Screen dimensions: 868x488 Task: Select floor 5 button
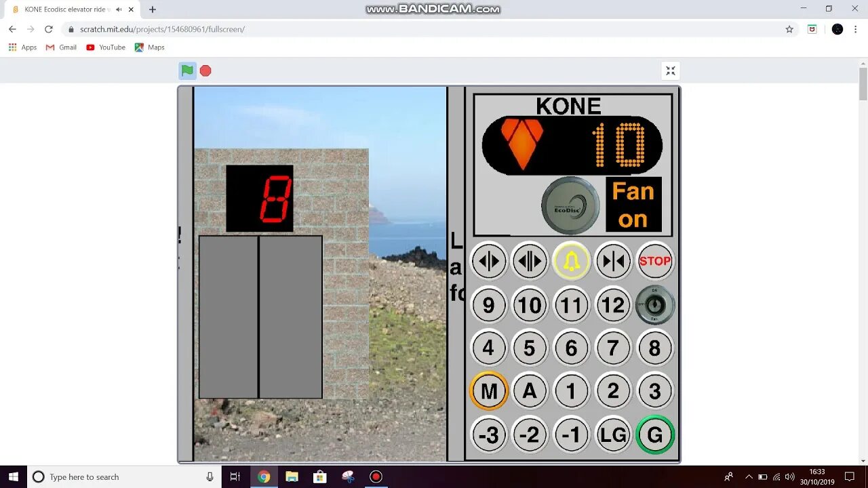point(530,348)
